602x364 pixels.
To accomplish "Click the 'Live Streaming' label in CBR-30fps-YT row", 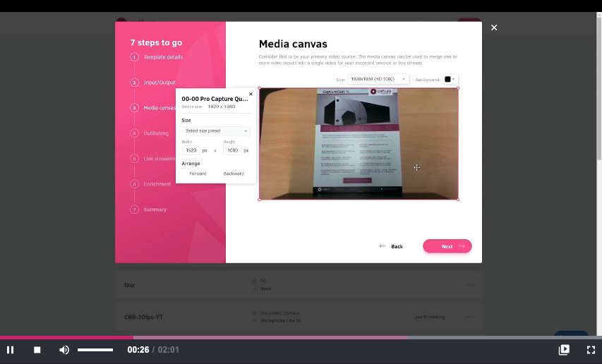I will 429,317.
